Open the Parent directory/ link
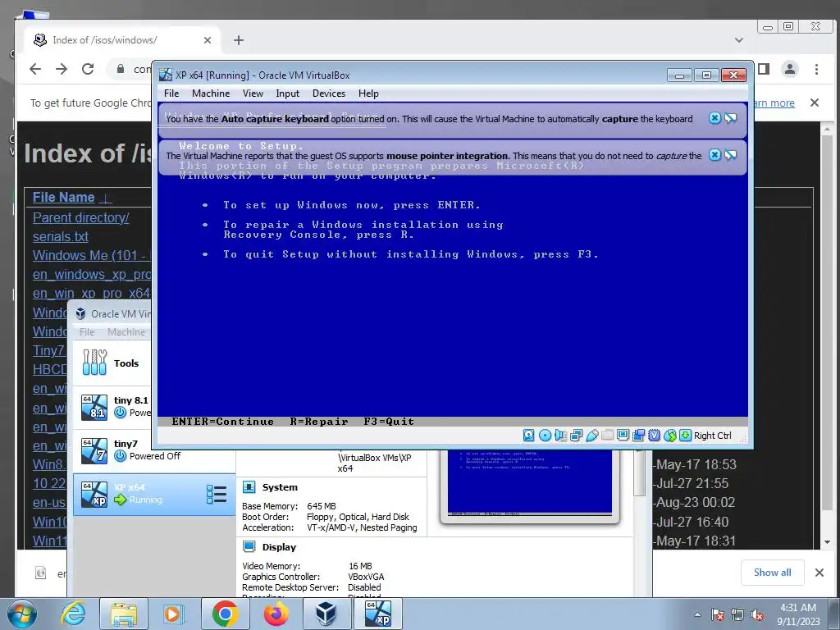Screen dimensions: 840x630 pos(80,217)
